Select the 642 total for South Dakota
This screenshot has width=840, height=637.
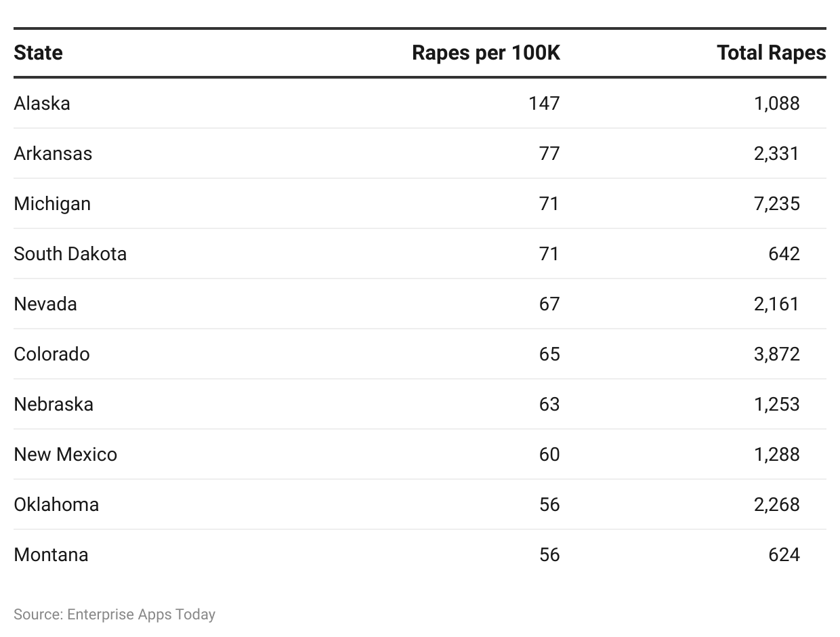click(784, 253)
